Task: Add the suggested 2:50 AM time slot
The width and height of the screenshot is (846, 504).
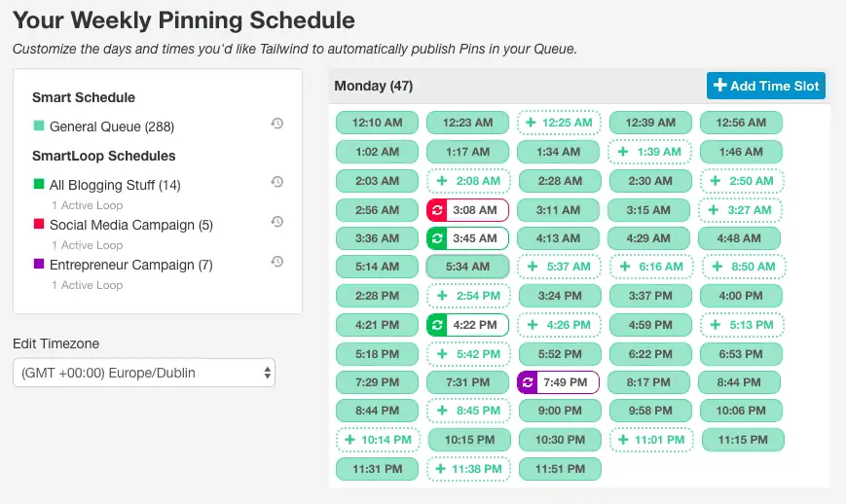Action: pos(742,181)
